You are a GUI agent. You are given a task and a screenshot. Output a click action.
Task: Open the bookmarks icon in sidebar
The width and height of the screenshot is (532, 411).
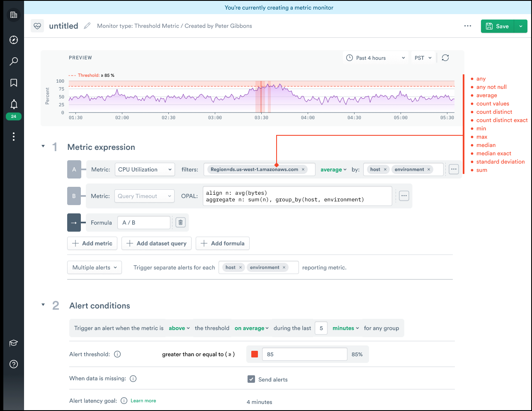(x=14, y=83)
